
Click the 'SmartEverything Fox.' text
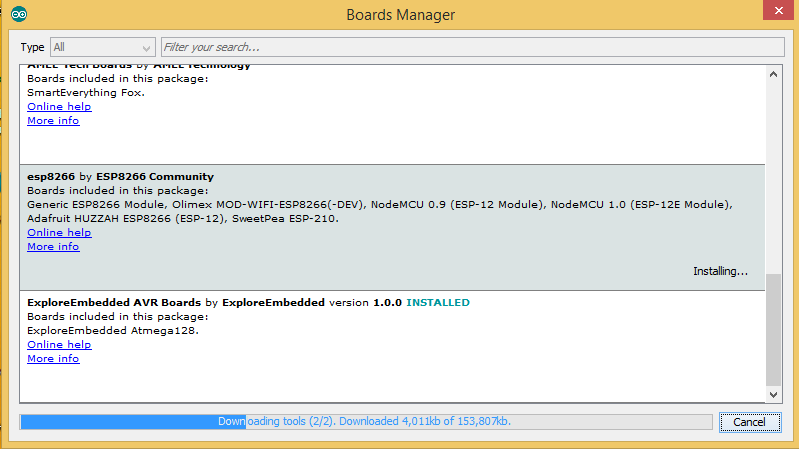coord(86,93)
